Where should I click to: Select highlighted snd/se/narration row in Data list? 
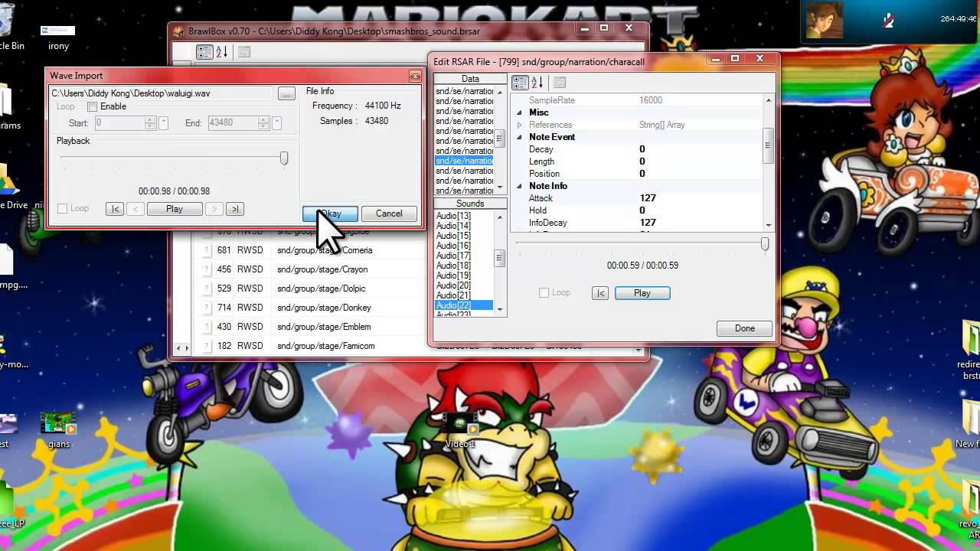pos(465,161)
